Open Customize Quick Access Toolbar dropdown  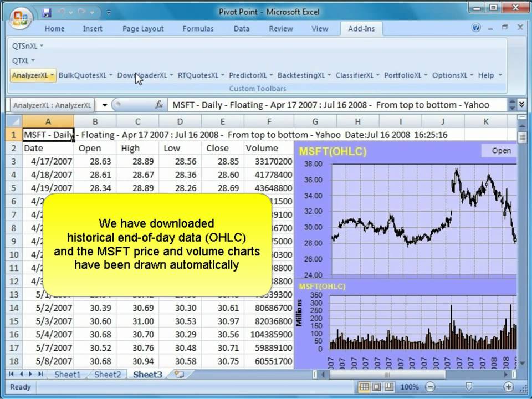pyautogui.click(x=109, y=13)
